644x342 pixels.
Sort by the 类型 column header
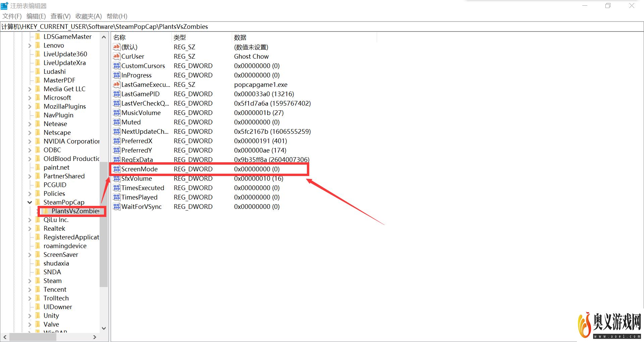click(202, 37)
